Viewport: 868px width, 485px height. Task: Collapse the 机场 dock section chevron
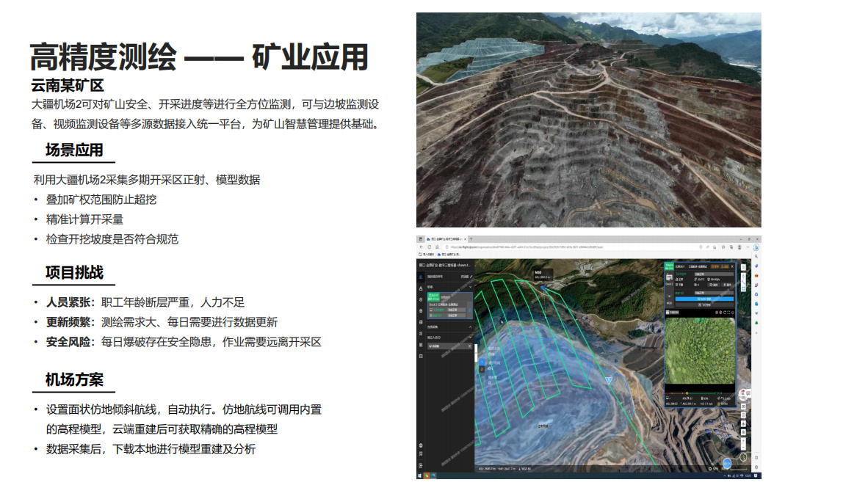tap(469, 287)
